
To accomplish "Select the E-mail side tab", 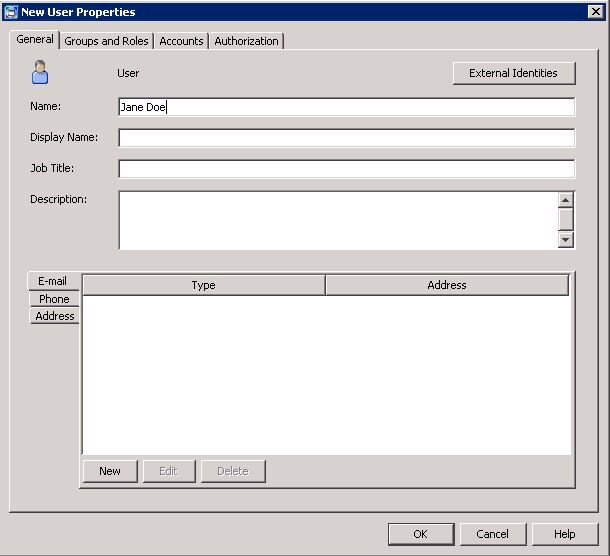I will pyautogui.click(x=53, y=281).
